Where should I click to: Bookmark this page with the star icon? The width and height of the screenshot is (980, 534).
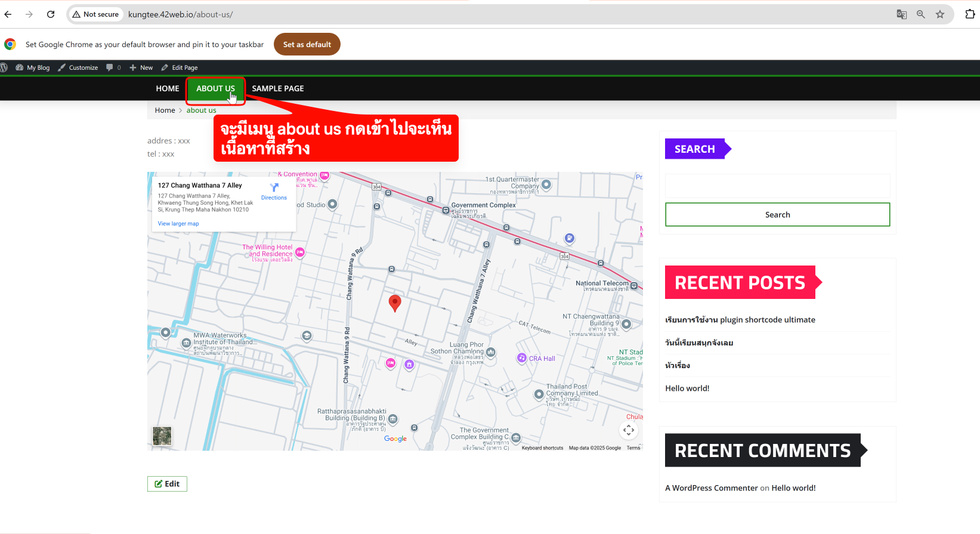(940, 14)
